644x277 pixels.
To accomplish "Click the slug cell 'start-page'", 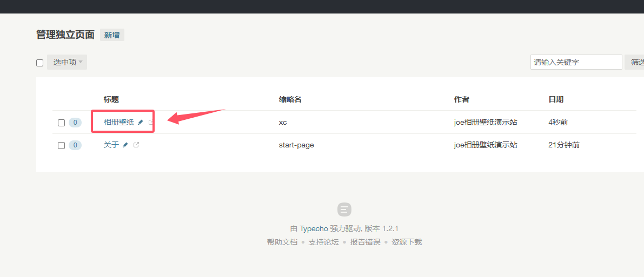I will click(x=296, y=145).
